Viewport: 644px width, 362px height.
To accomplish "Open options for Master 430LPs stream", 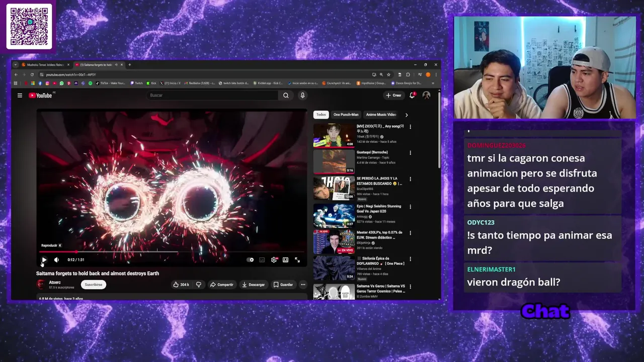I will click(x=410, y=233).
